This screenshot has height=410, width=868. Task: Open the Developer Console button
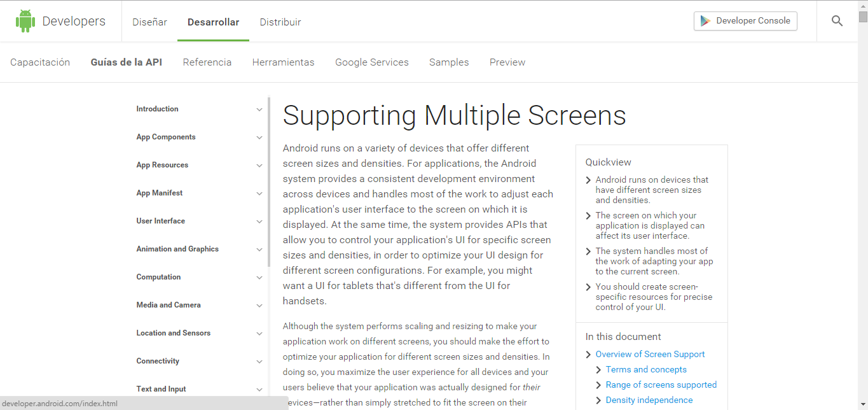coord(745,21)
